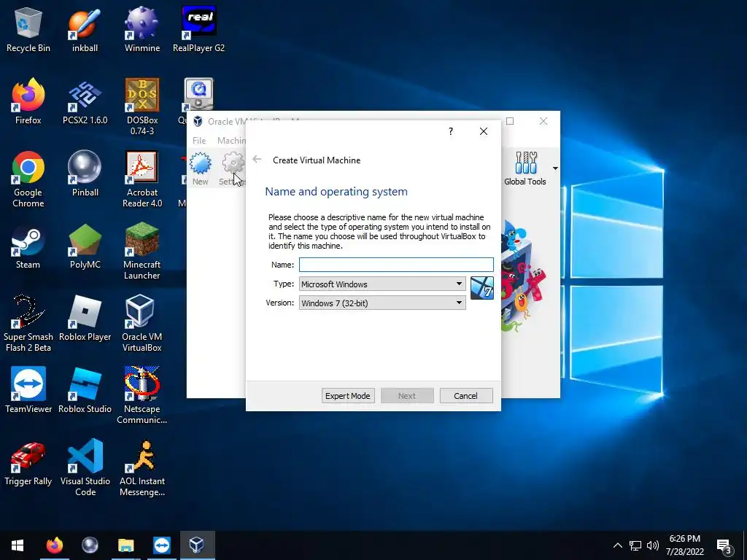Open the Windows Start menu
747x560 pixels.
18,545
